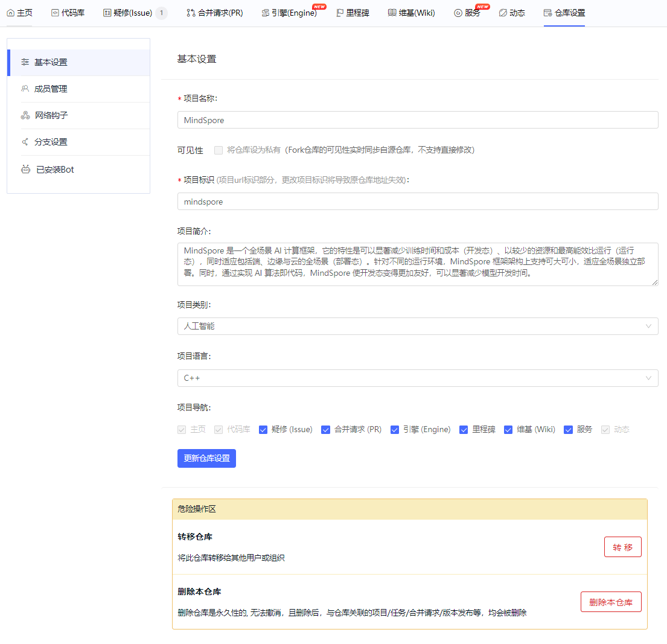The height and width of the screenshot is (644, 667).
Task: Open the 项目语言 dropdown showing C++
Action: click(418, 378)
